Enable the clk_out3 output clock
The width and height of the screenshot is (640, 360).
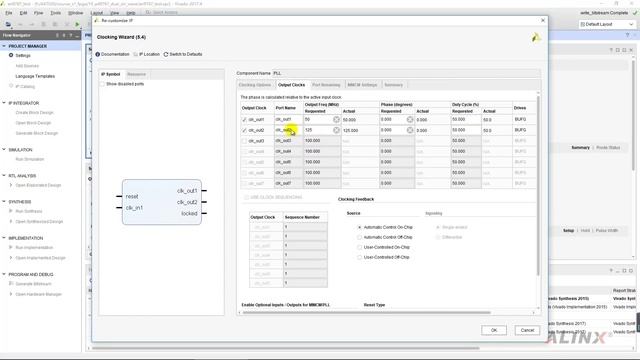pos(244,141)
